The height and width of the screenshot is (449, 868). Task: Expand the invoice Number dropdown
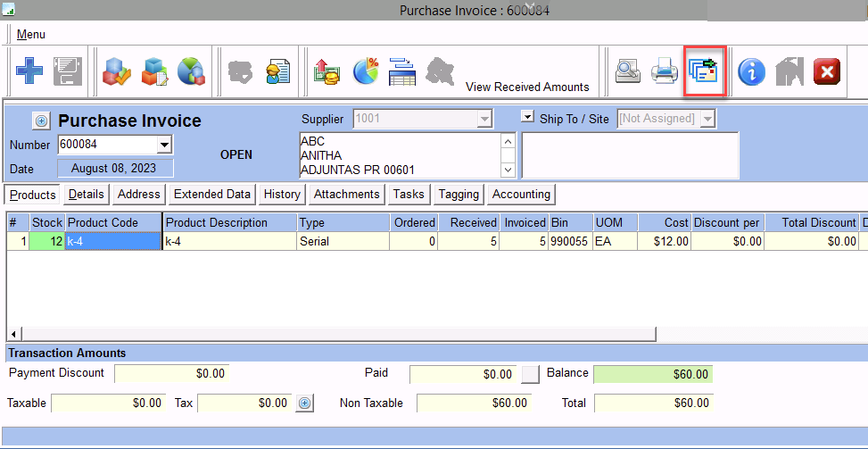click(x=164, y=145)
